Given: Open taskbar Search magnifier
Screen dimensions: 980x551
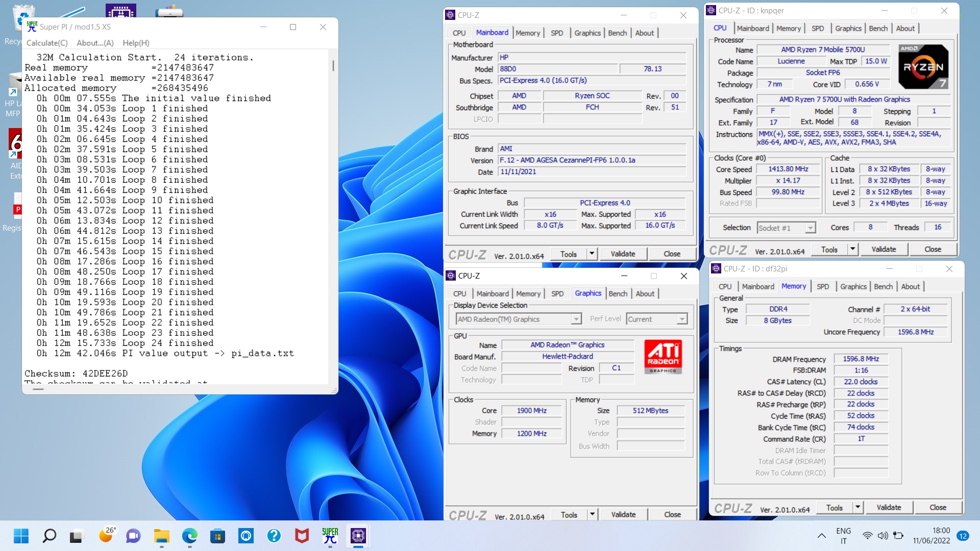Looking at the screenshot, I should click(50, 536).
